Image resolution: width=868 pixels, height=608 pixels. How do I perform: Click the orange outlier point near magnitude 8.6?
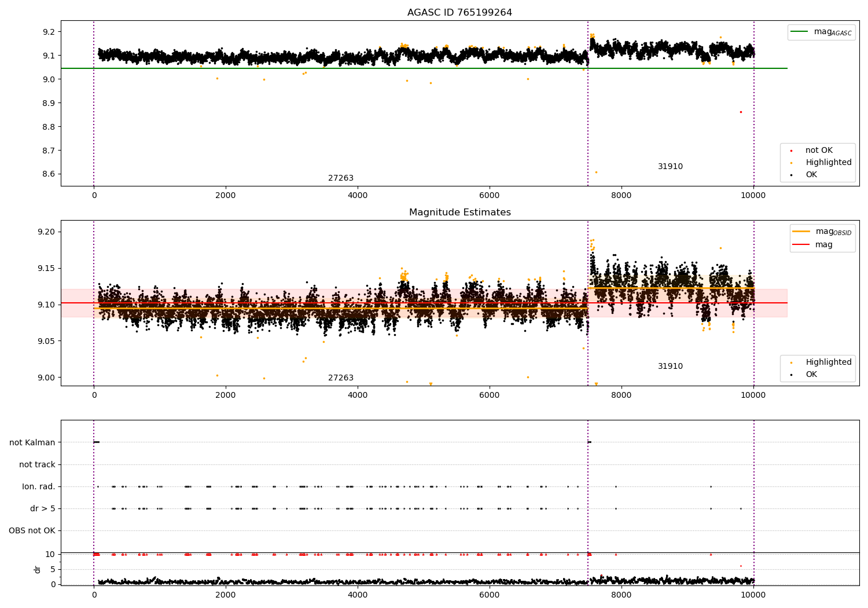pyautogui.click(x=596, y=172)
